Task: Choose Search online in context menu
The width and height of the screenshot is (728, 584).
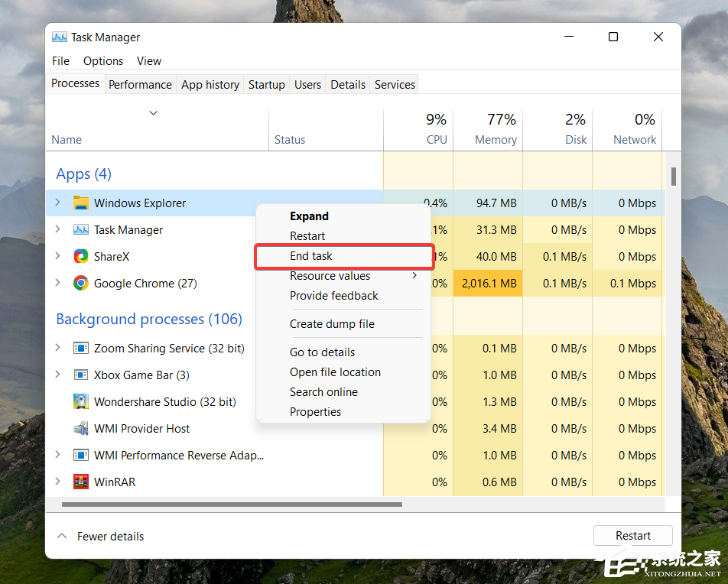Action: click(323, 392)
